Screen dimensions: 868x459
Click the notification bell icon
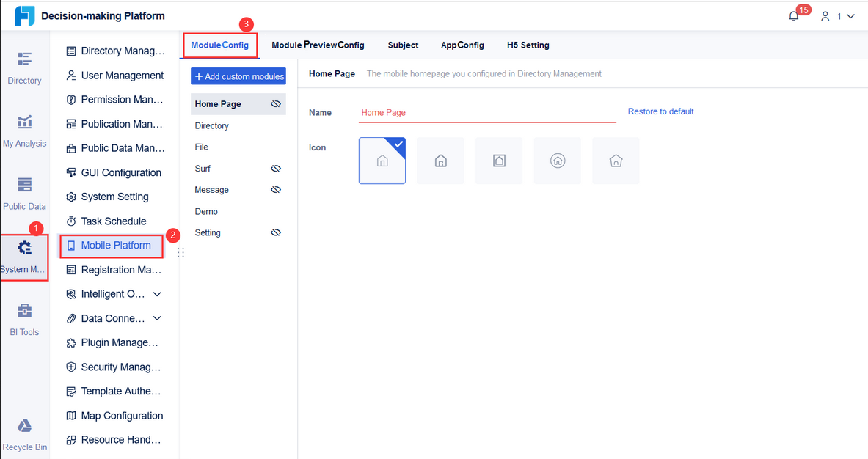coord(793,15)
